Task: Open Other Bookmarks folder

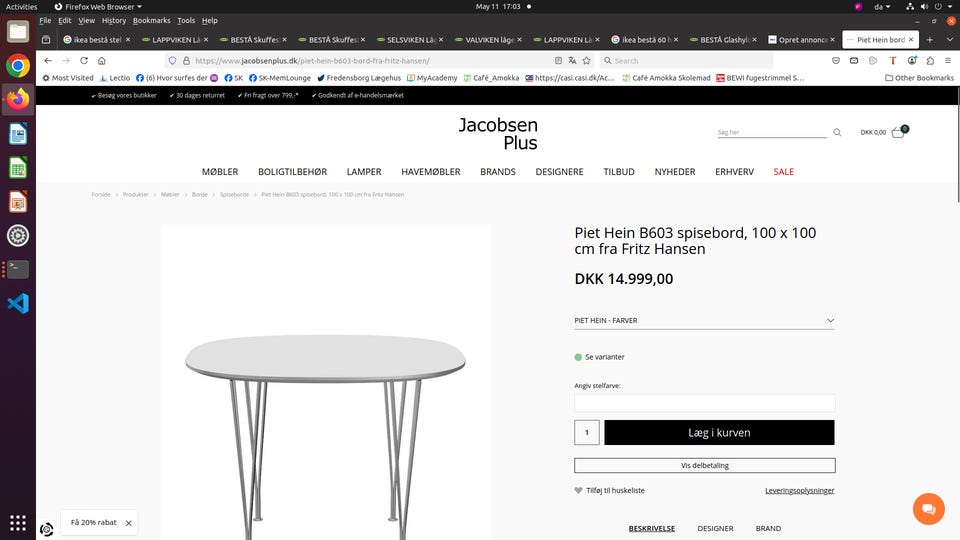Action: pos(919,78)
